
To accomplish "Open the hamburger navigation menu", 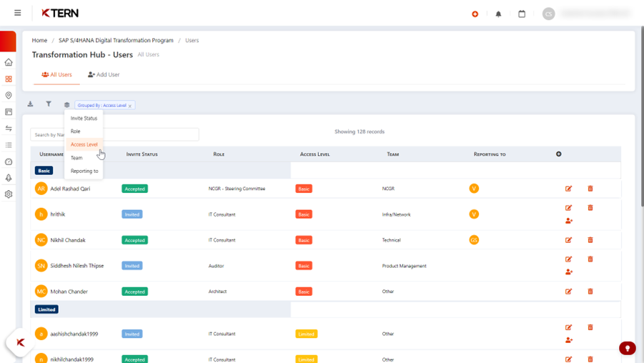I will [x=18, y=13].
